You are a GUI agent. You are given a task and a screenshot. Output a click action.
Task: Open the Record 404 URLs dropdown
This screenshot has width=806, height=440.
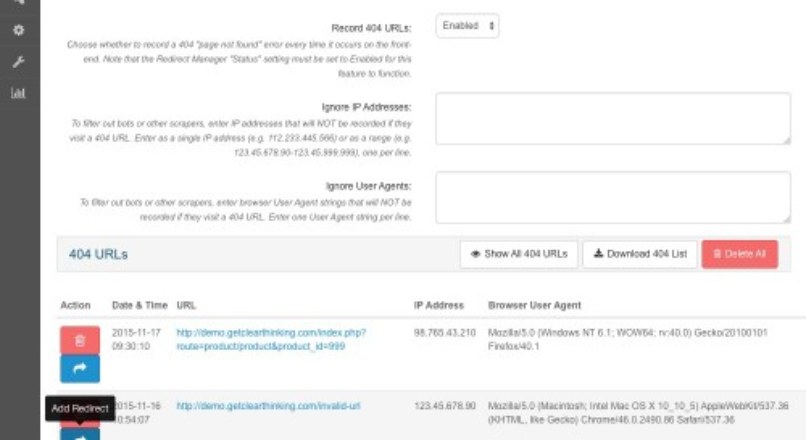pyautogui.click(x=467, y=26)
